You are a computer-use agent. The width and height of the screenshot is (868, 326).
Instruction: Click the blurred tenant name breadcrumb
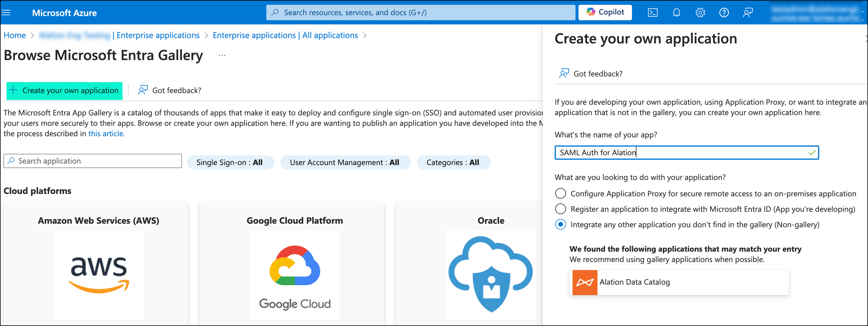pyautogui.click(x=75, y=35)
